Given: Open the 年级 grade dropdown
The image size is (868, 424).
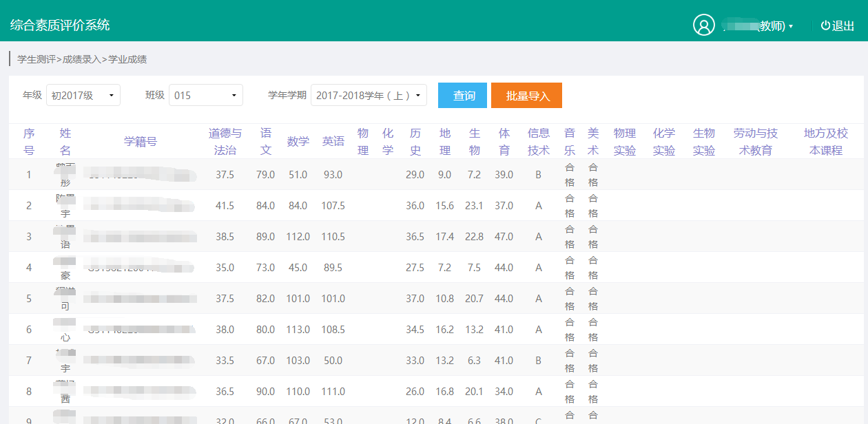Looking at the screenshot, I should pos(83,95).
